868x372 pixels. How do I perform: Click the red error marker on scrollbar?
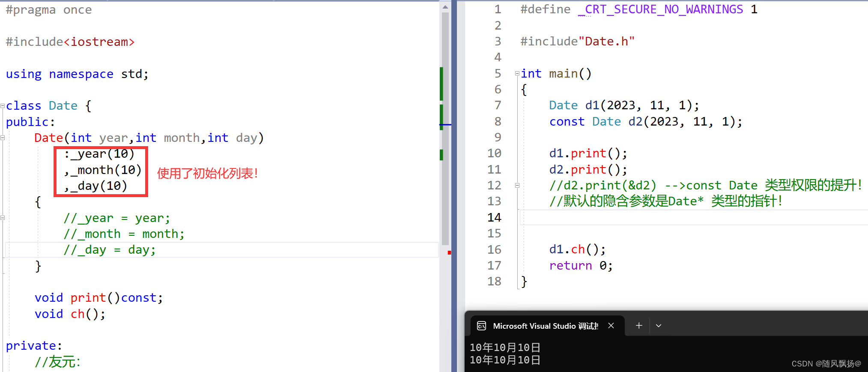tap(449, 253)
